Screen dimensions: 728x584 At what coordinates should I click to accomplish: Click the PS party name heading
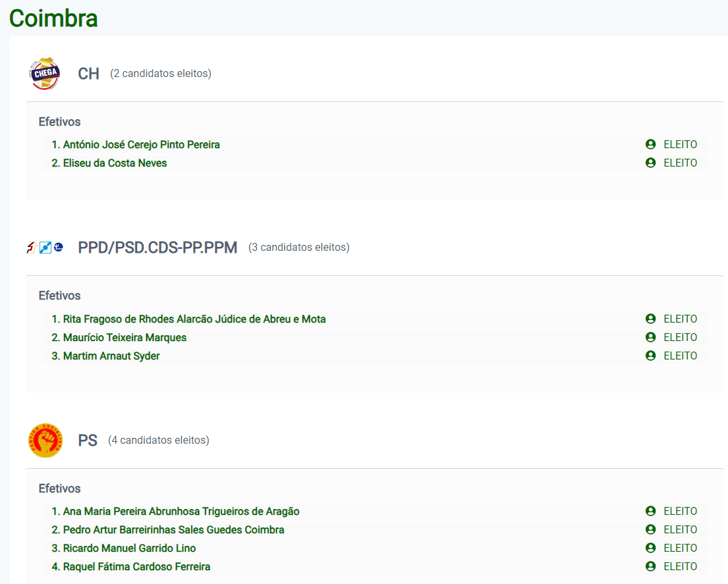click(x=88, y=440)
